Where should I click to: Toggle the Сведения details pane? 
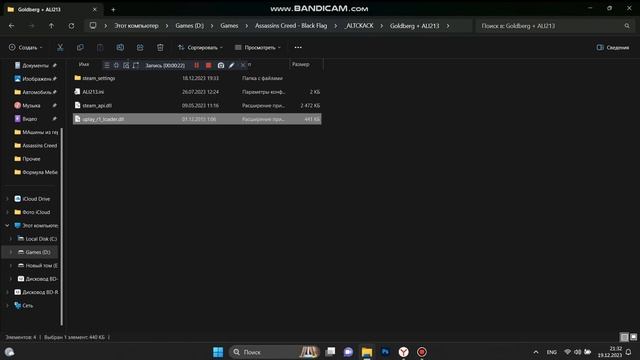612,47
